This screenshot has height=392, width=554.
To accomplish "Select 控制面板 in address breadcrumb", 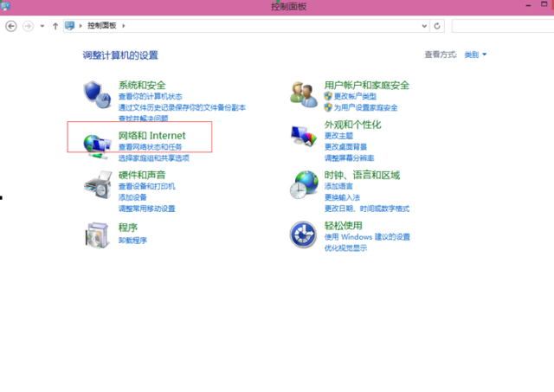I will 102,26.
